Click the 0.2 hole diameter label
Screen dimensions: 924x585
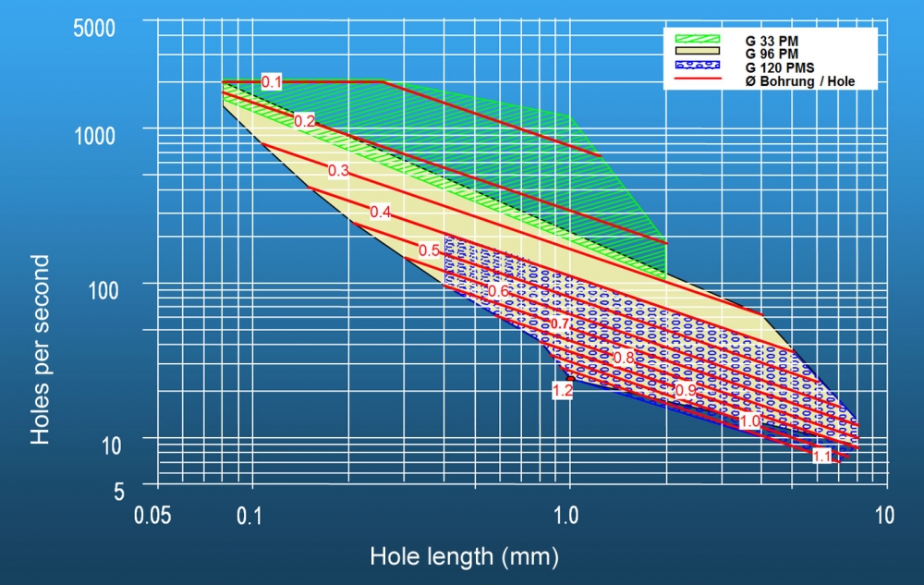305,121
